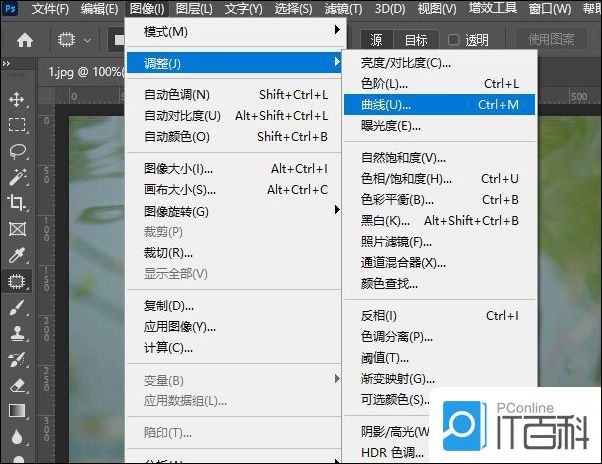Select the Brush tool

tap(18, 308)
